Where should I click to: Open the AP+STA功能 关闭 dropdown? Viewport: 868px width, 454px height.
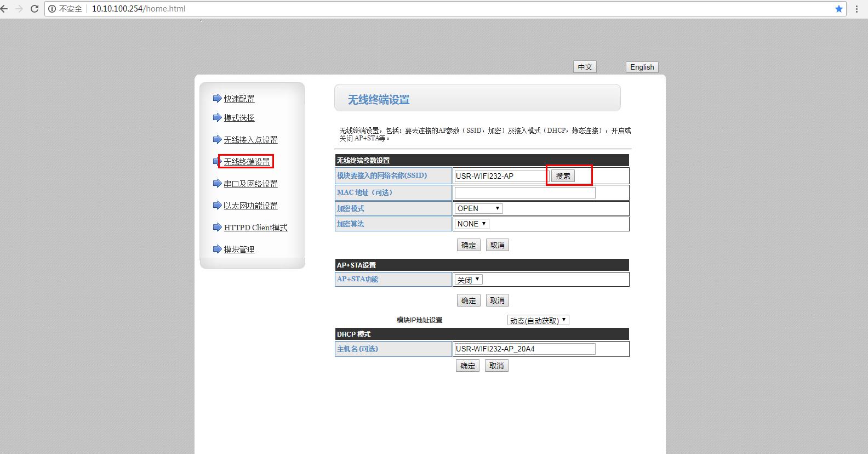coord(469,280)
